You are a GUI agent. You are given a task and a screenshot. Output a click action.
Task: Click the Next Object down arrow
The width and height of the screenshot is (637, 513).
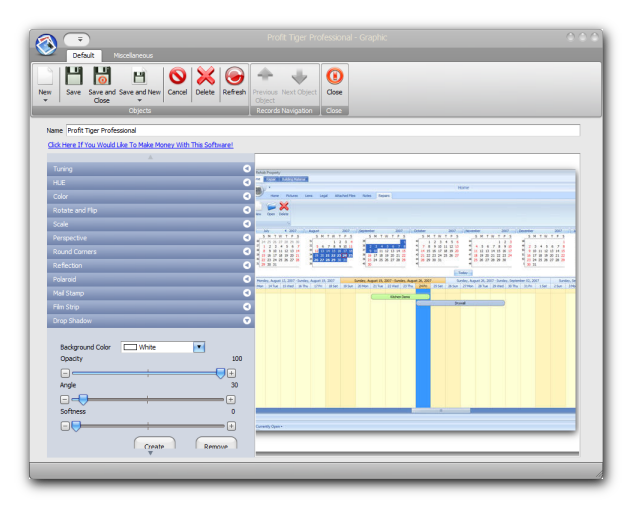click(299, 76)
